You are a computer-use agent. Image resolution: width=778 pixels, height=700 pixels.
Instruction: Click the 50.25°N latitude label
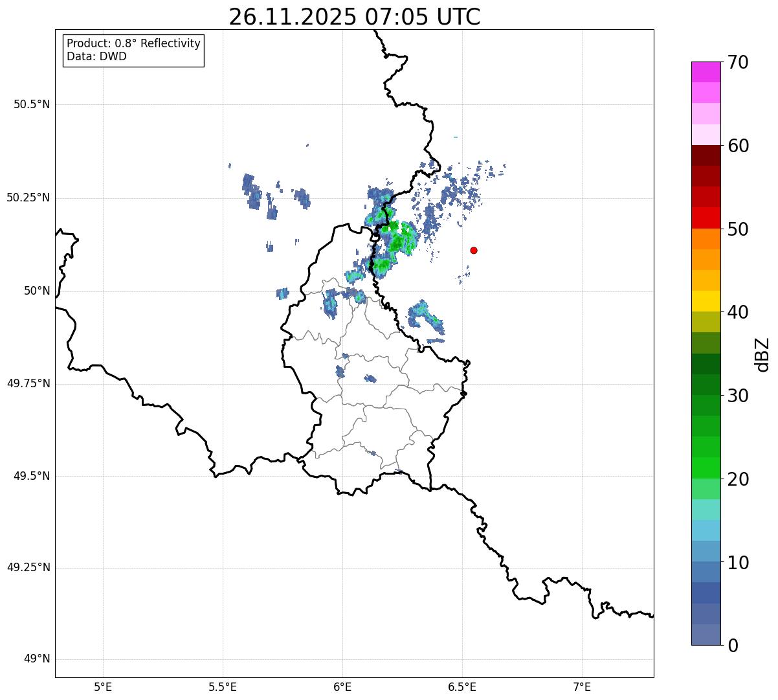coord(28,198)
